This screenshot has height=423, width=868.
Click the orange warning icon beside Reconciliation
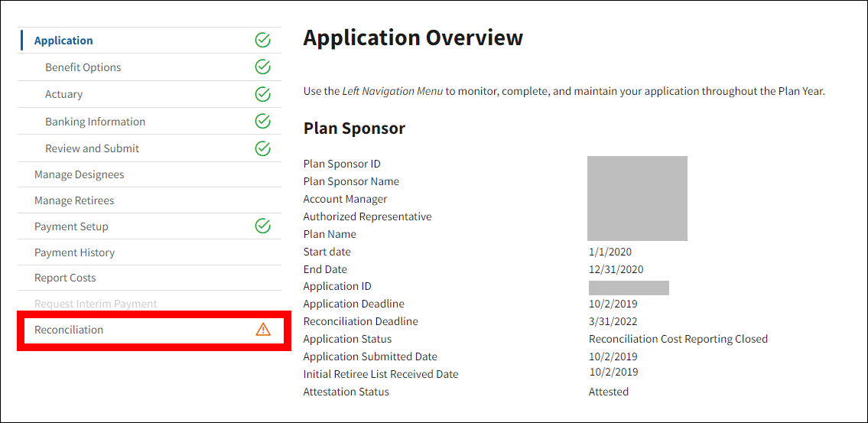(263, 330)
